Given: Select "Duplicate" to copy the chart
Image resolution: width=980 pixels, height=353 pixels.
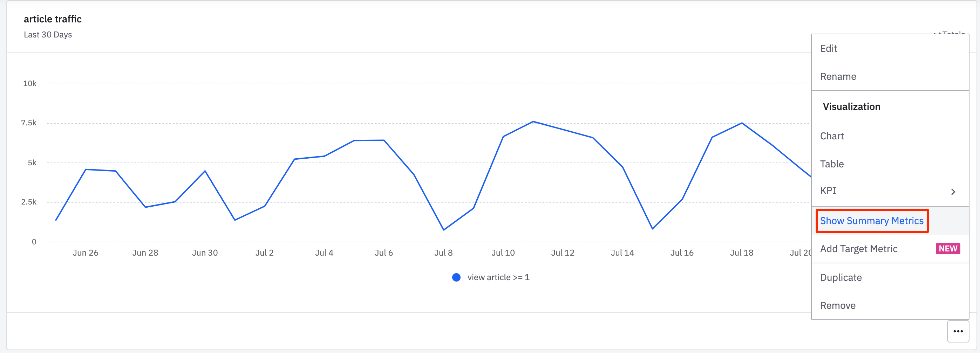Looking at the screenshot, I should click(841, 277).
